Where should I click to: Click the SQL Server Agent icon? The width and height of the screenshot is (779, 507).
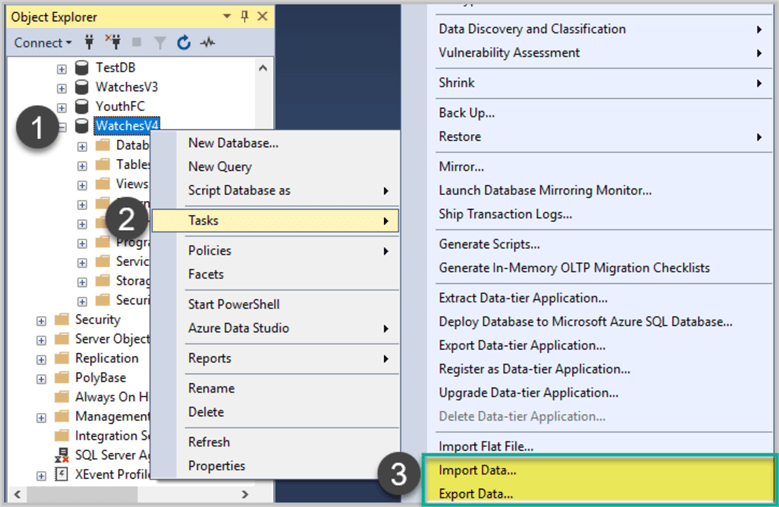62,455
